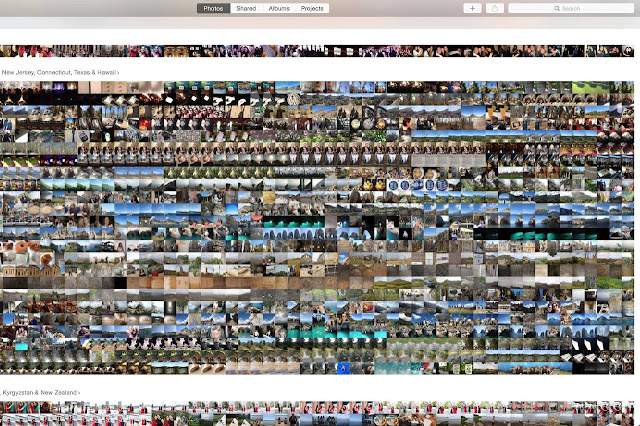Switch to the Photos tab
This screenshot has width=640, height=426.
213,8
